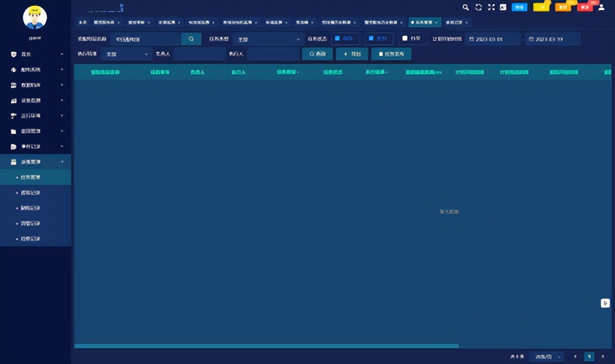Open the chart monitor icon in top bar
Viewport: 615px width, 364px height.
click(x=503, y=7)
